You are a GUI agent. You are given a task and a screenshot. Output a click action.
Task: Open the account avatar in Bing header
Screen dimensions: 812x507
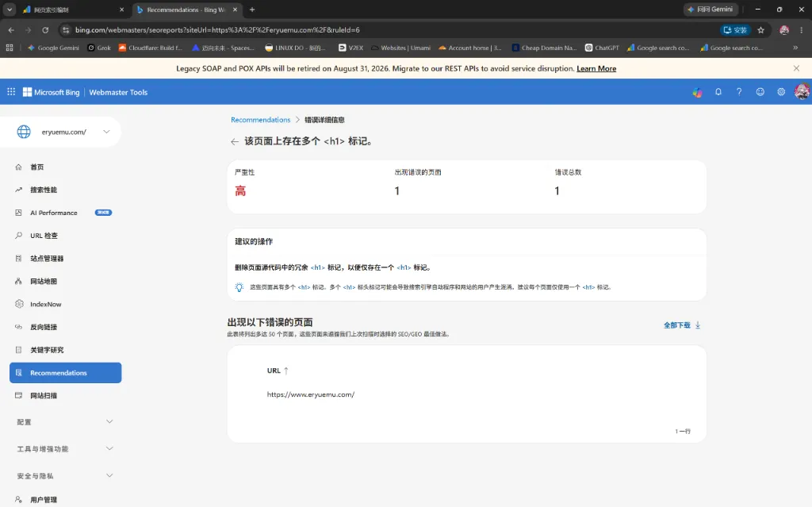[802, 92]
